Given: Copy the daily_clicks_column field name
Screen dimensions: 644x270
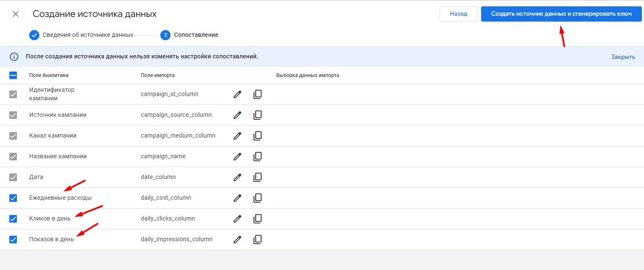Looking at the screenshot, I should [257, 219].
